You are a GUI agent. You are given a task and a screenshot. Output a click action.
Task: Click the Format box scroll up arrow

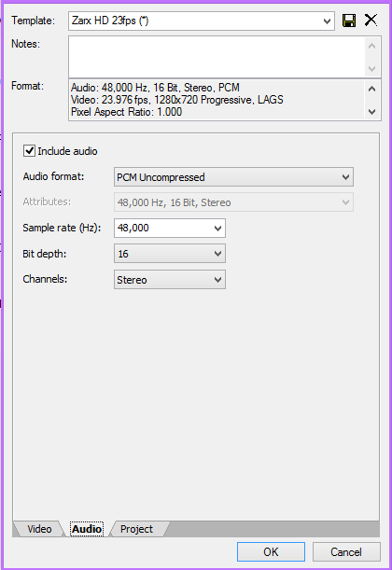point(371,89)
